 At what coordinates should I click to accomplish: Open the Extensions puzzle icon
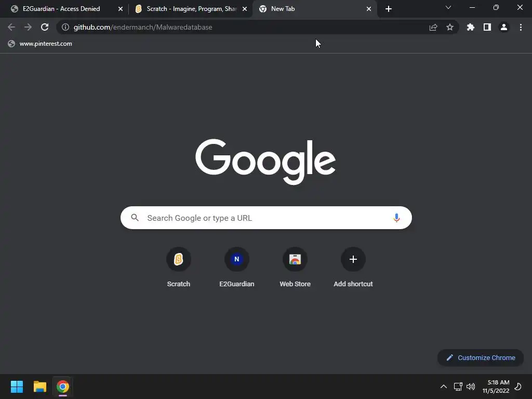pyautogui.click(x=471, y=27)
